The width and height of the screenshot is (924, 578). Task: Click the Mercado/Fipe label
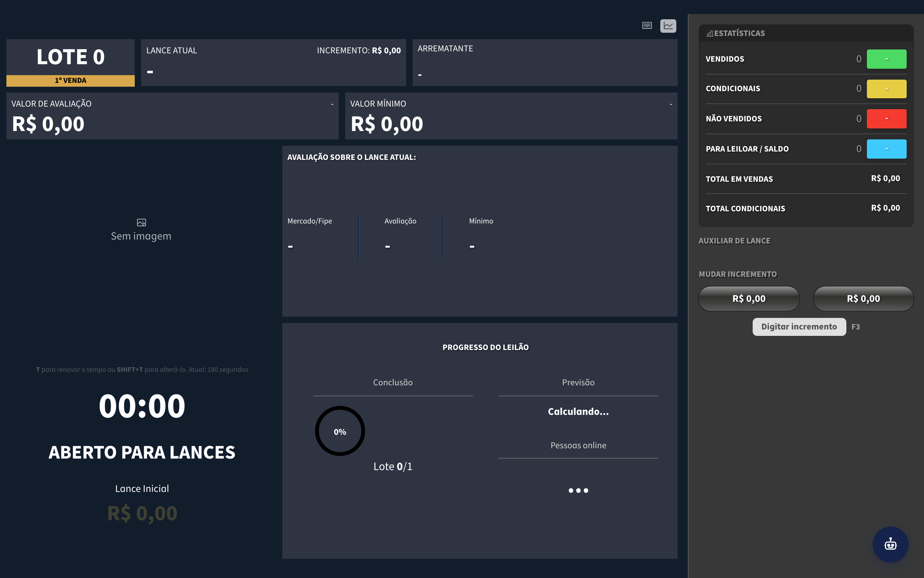[310, 221]
